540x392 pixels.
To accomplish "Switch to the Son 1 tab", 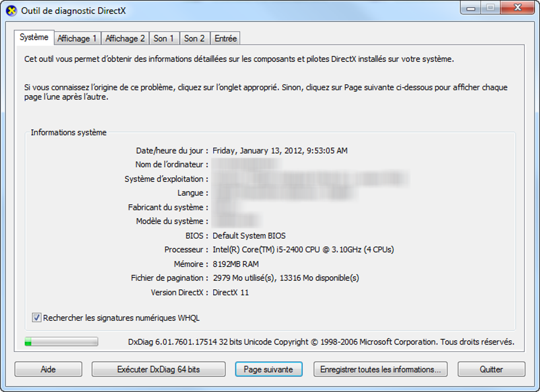I will (164, 39).
